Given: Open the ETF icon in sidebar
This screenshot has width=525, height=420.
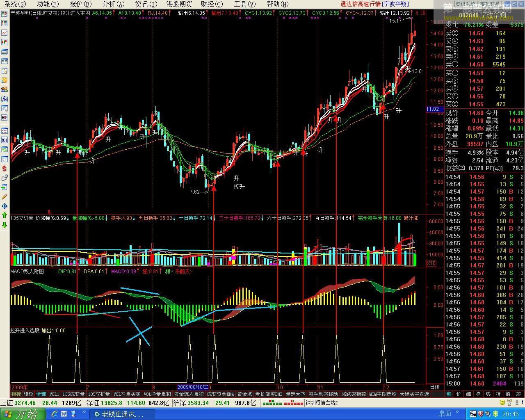Looking at the screenshot, I should (x=5, y=118).
